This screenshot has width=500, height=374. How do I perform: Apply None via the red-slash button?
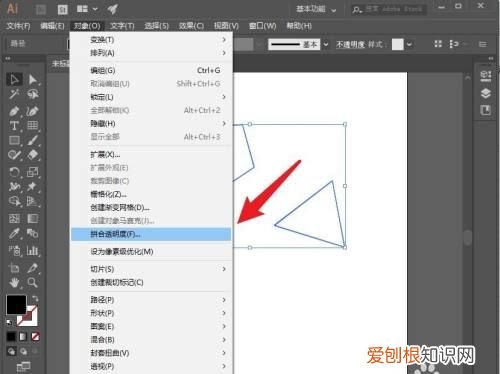(x=35, y=336)
